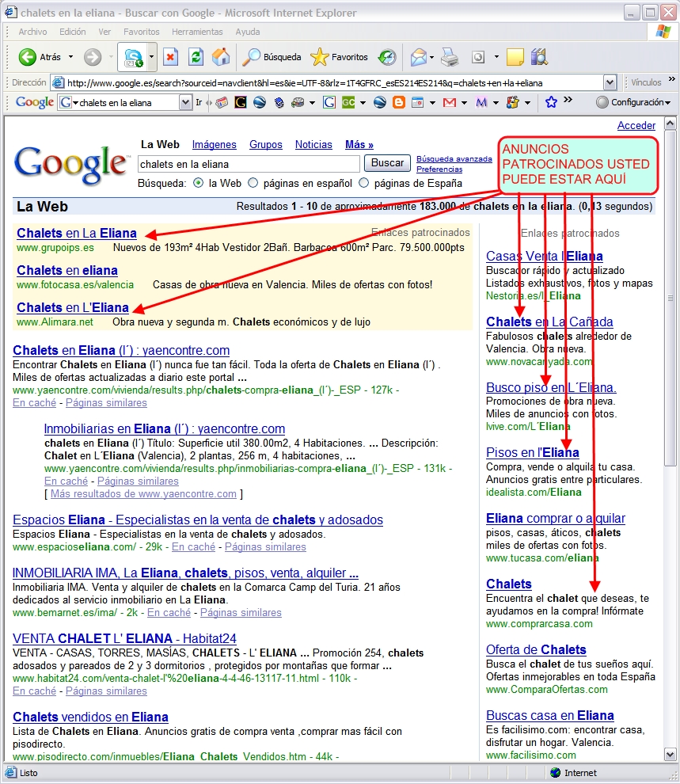This screenshot has height=784, width=680.
Task: Open 'Oferta de Chalets' sponsored link
Action: [536, 649]
